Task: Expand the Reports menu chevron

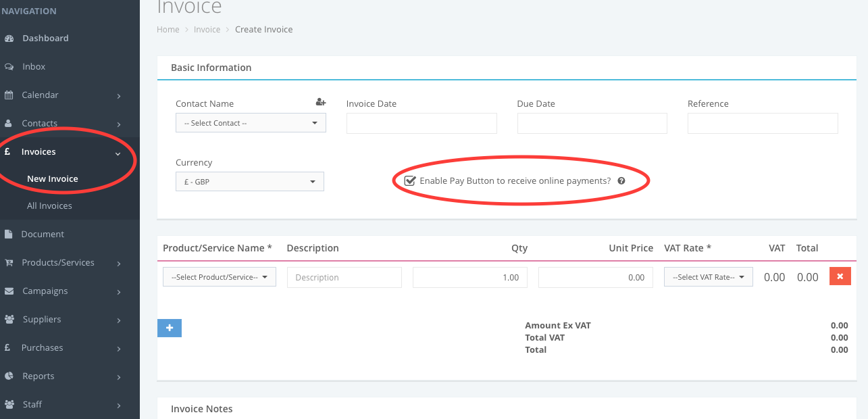Action: coord(119,377)
